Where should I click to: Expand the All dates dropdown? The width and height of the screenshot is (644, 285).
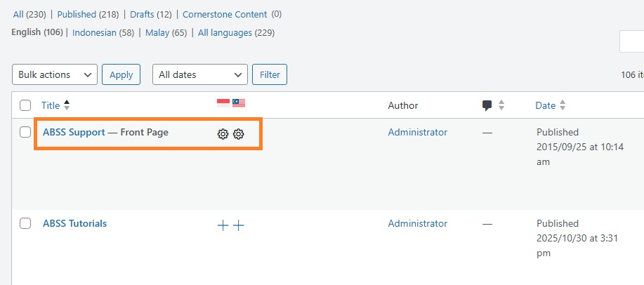pos(199,74)
